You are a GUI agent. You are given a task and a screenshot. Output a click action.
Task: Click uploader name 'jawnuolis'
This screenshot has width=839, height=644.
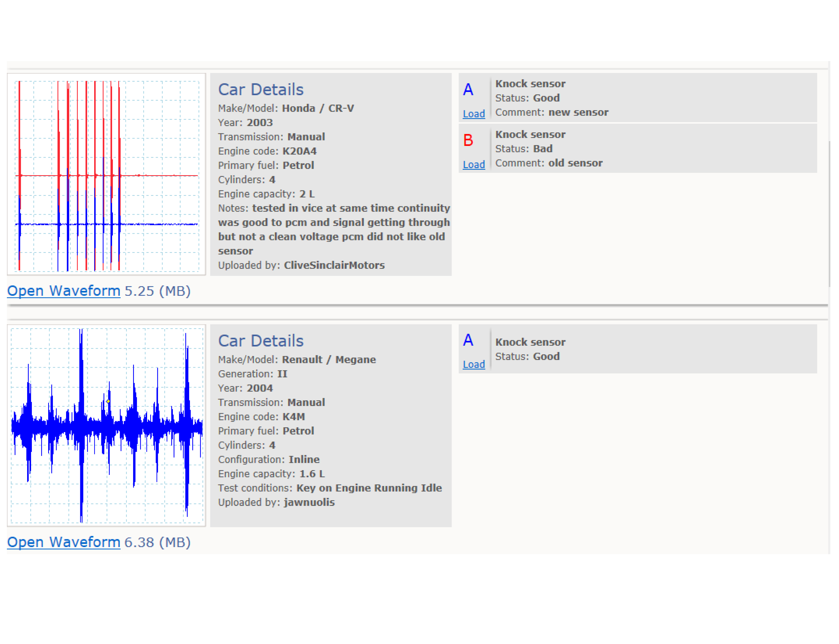point(309,502)
